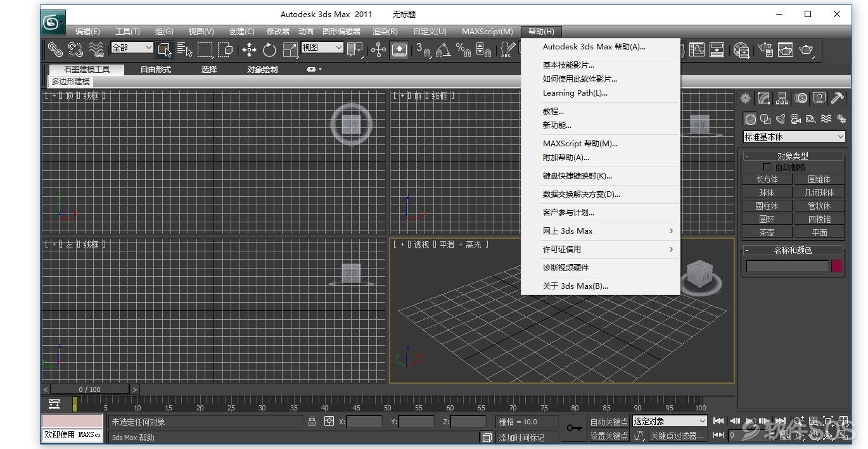
Task: Open the Schematic View icon
Action: point(717,49)
